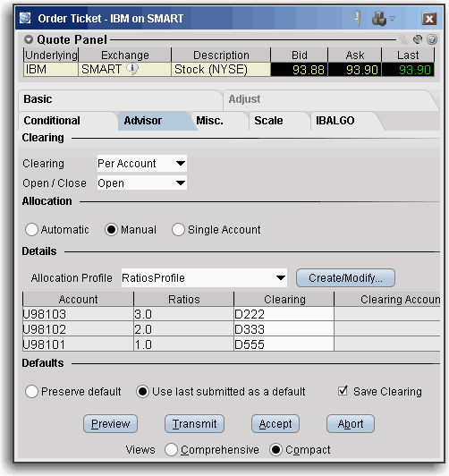449x476 pixels.
Task: Switch to the Conditional tab
Action: point(68,121)
